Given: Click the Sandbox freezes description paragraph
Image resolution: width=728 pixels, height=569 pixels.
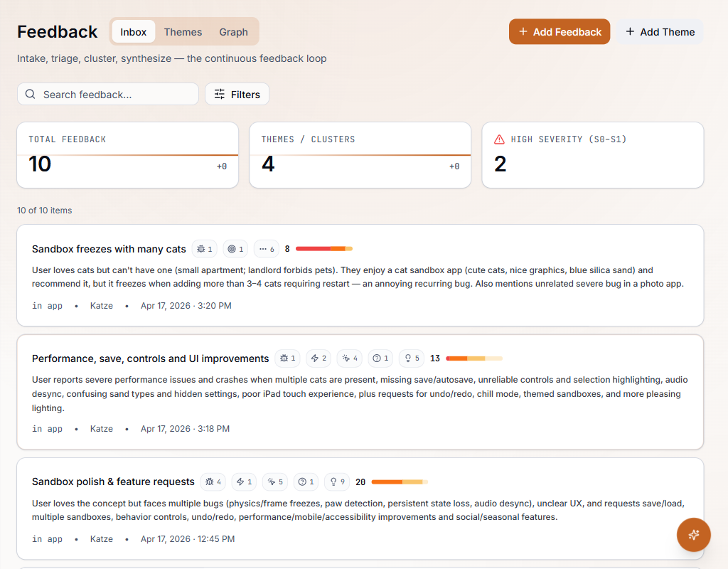Looking at the screenshot, I should point(358,277).
